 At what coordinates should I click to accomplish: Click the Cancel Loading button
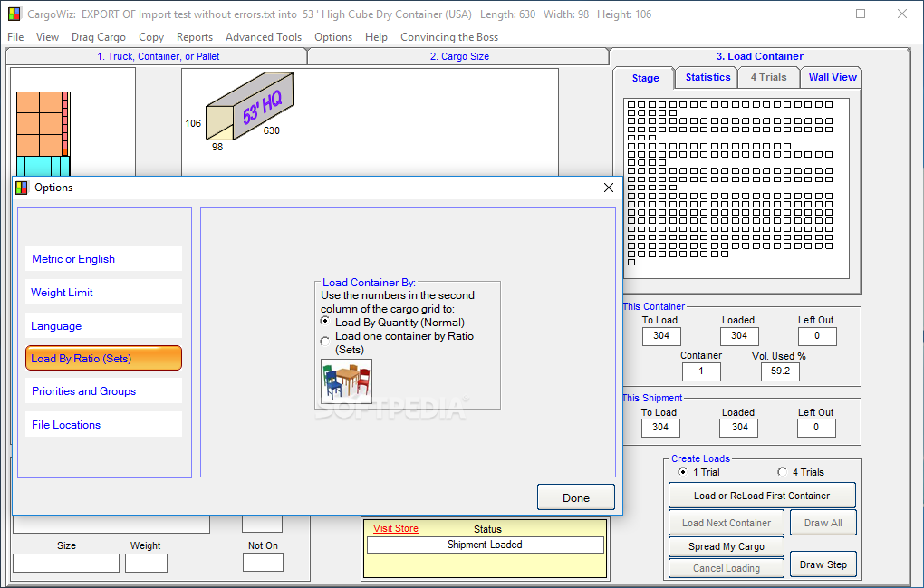tap(726, 568)
